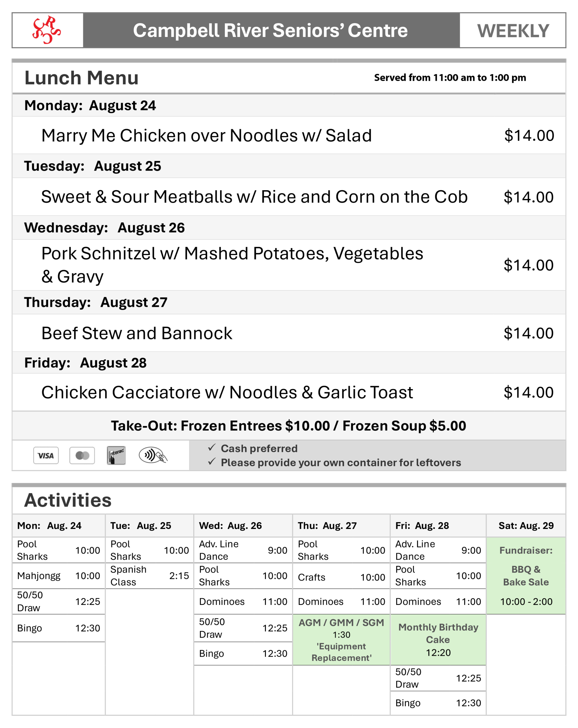Screen dimensions: 578x728
Task: Click the WEEKLY label in header
Action: click(513, 31)
